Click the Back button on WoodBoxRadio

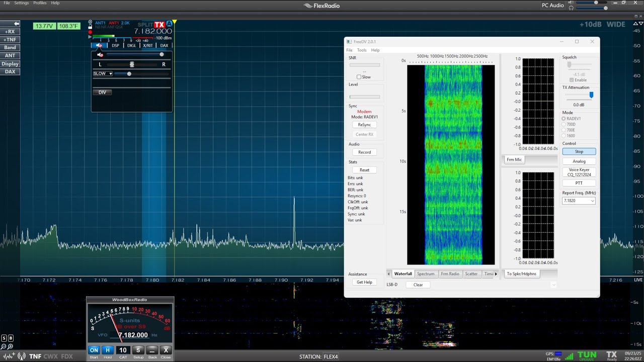tap(152, 350)
